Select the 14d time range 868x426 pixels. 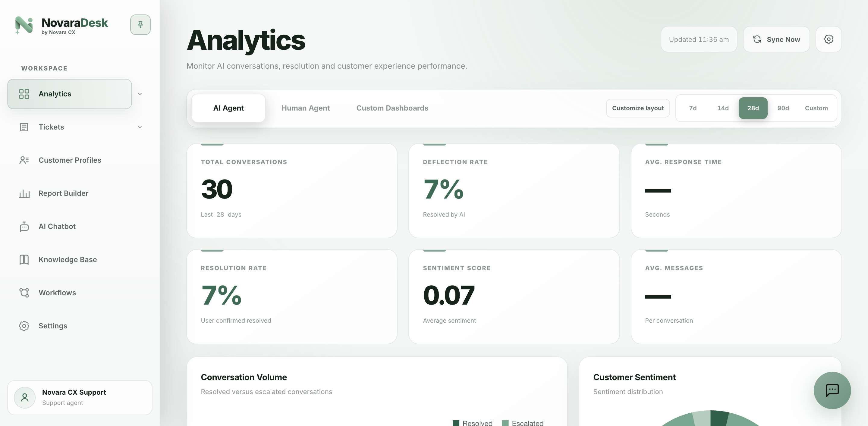click(x=723, y=108)
